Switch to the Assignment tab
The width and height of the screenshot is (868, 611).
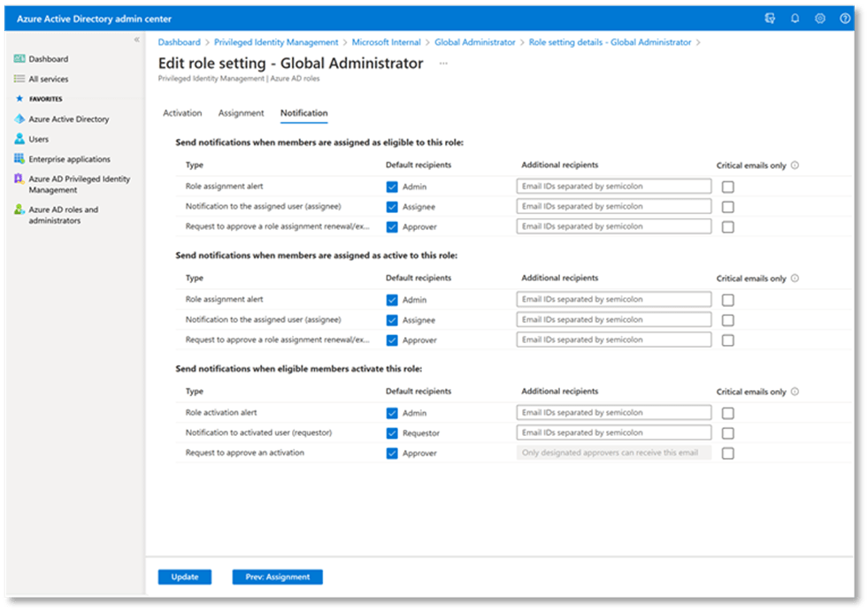click(241, 113)
